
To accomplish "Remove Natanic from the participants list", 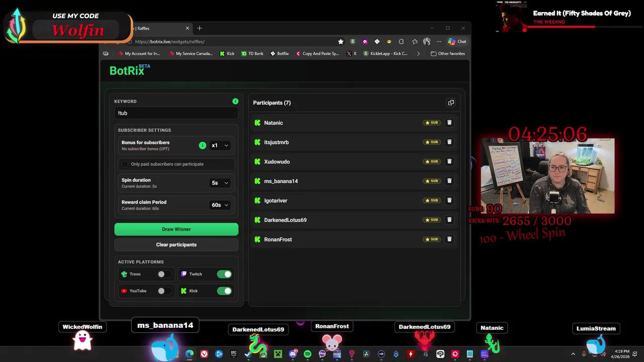I will coord(449,123).
